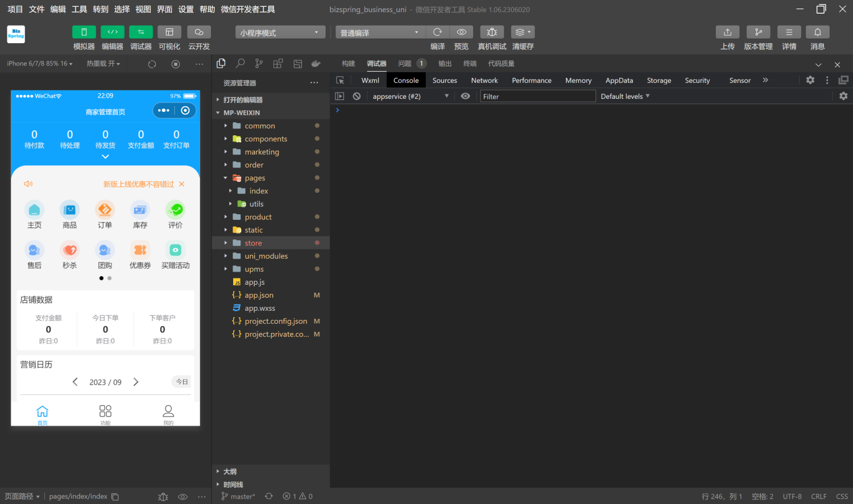The width and height of the screenshot is (853, 504).
Task: Toggle the visualization (可视化) button
Action: point(169,32)
